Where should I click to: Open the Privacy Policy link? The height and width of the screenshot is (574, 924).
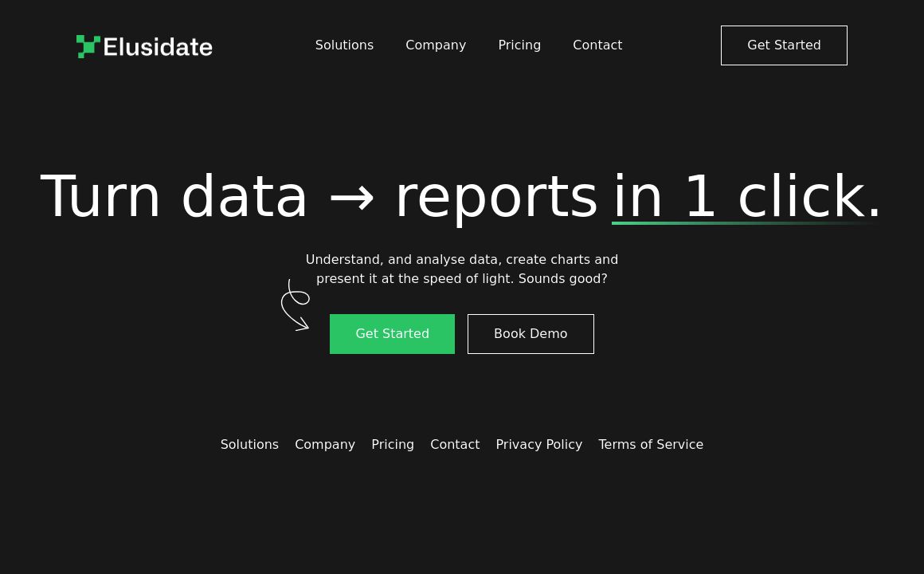click(538, 445)
